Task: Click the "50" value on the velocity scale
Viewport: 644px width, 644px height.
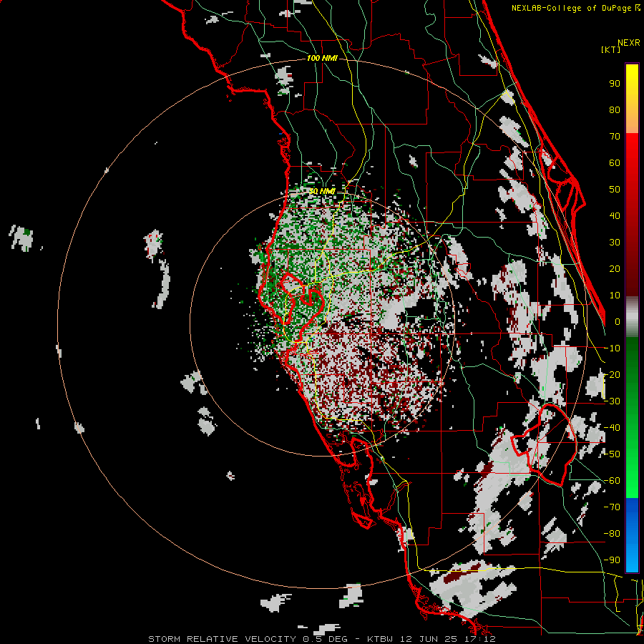Action: point(615,190)
